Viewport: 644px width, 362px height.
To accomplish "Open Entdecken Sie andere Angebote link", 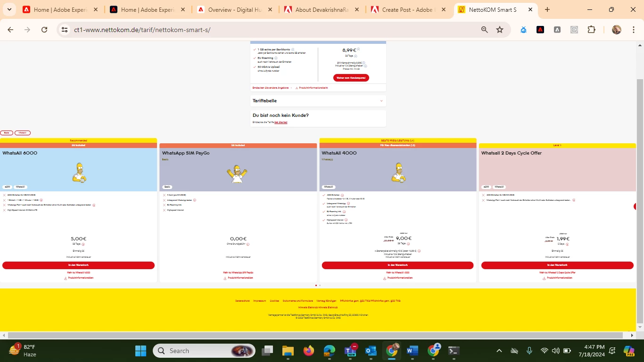I will (x=271, y=88).
